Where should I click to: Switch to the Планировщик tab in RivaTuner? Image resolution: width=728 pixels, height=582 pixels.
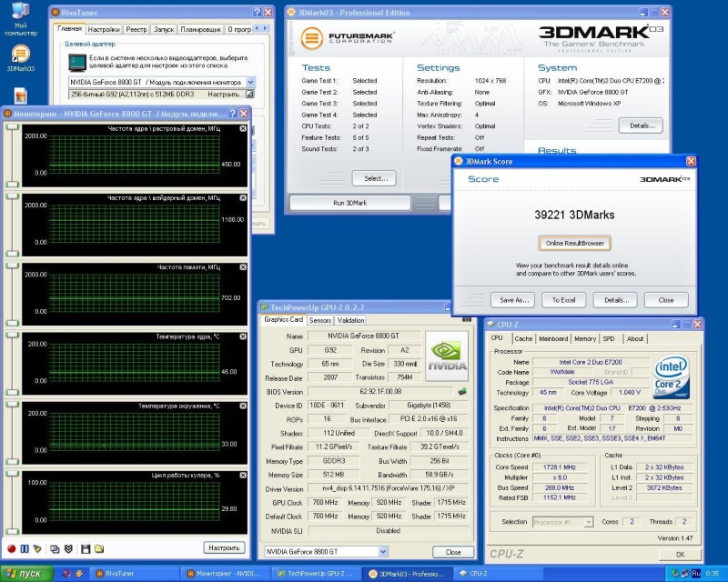point(200,29)
